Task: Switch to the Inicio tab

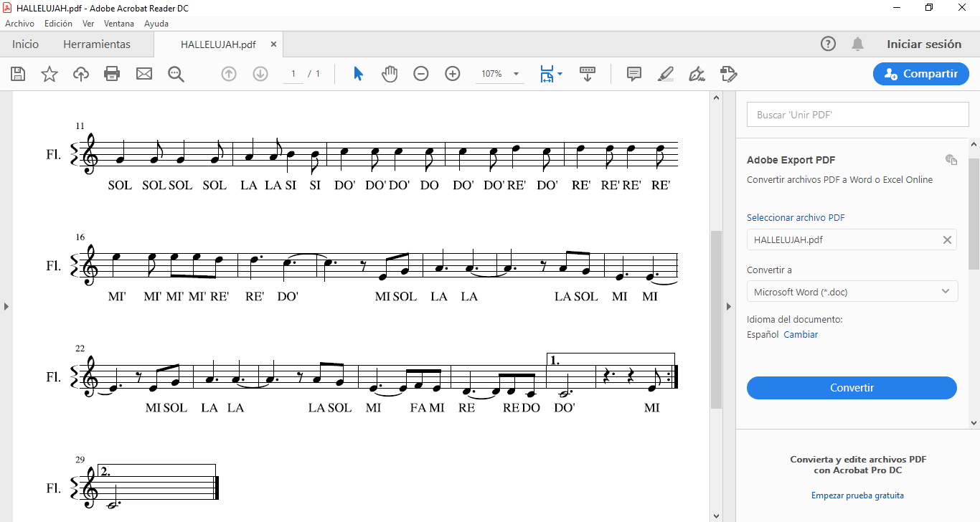Action: point(25,44)
